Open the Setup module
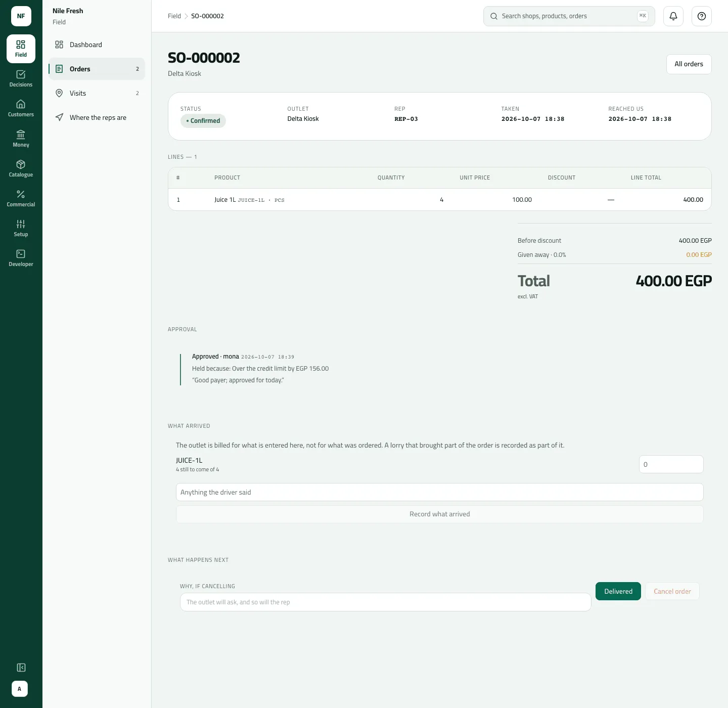 click(x=21, y=228)
